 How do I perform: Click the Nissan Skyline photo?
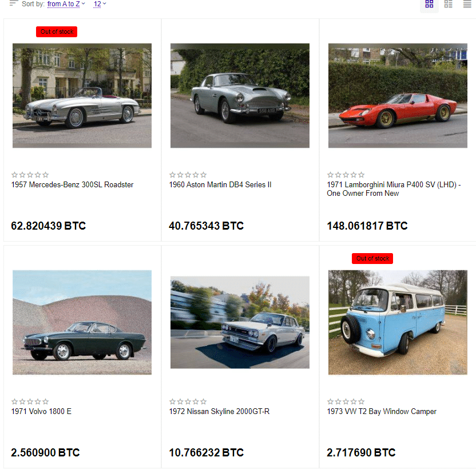click(x=240, y=322)
